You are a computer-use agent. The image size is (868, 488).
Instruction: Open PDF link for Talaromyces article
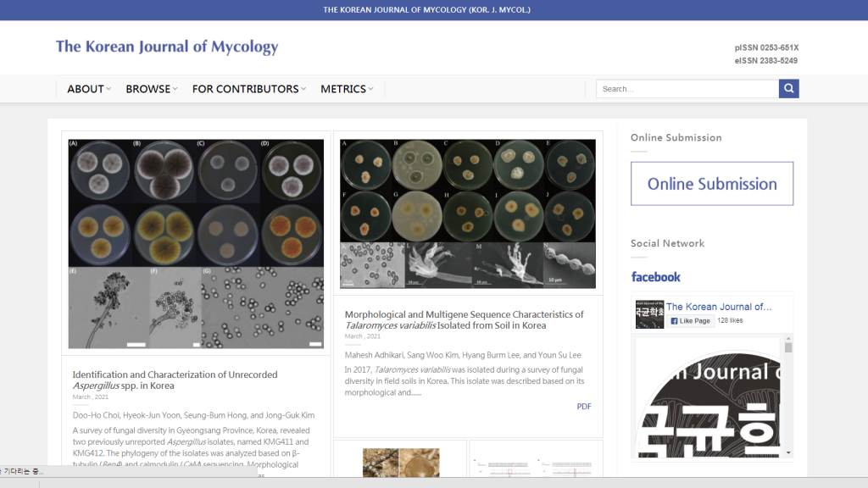[x=584, y=406]
